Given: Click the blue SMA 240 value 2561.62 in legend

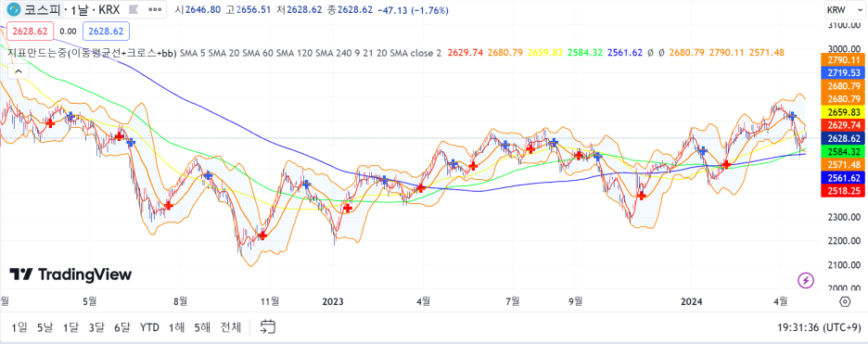Looking at the screenshot, I should coord(625,53).
